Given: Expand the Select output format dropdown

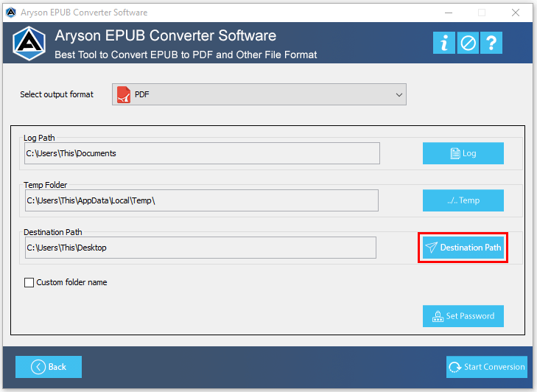Looking at the screenshot, I should point(259,94).
